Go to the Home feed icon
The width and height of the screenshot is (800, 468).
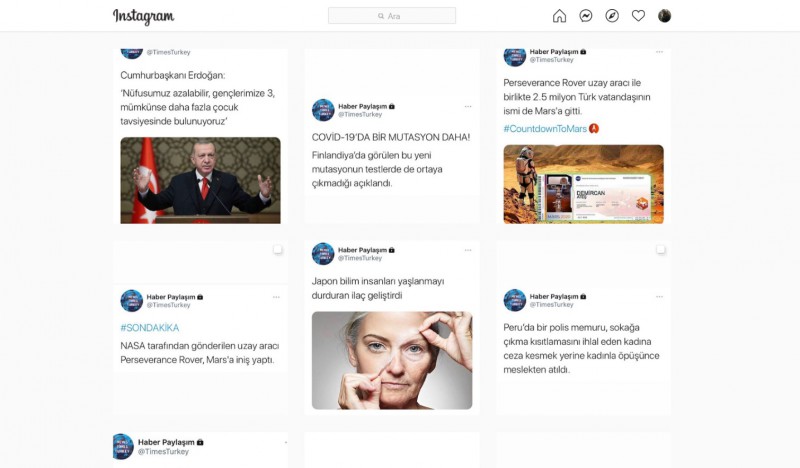pos(559,16)
